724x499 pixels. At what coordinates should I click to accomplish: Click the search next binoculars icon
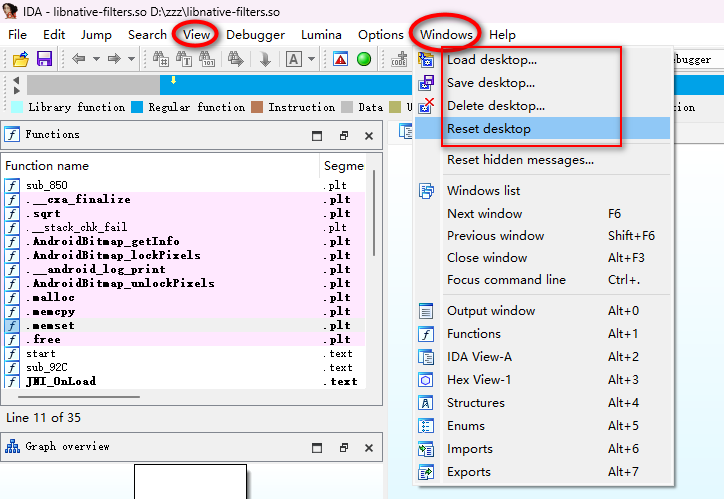pos(236,59)
